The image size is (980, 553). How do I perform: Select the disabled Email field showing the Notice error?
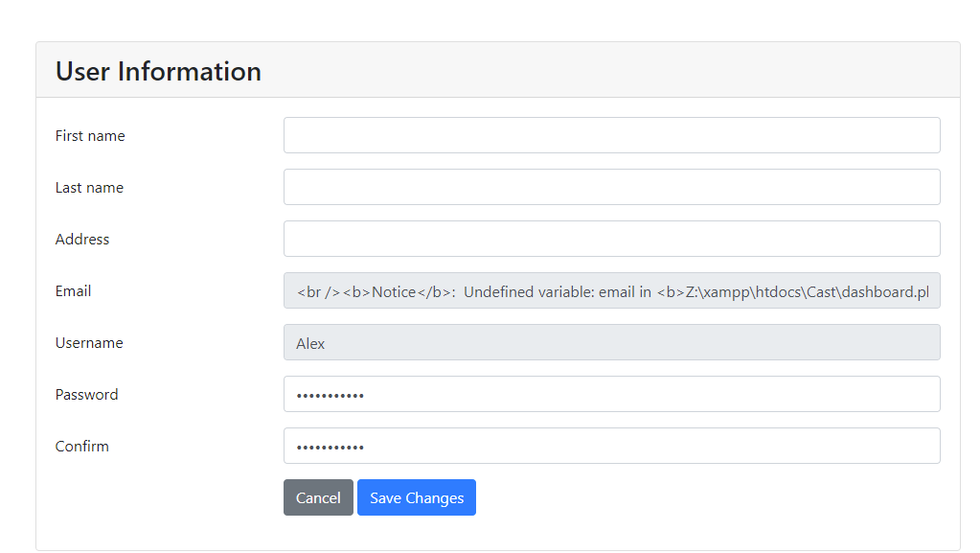tap(611, 290)
